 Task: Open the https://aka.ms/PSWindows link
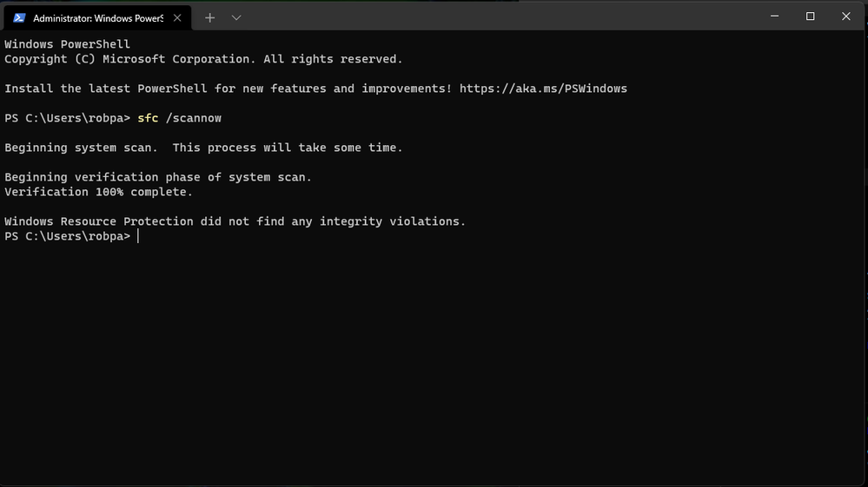(x=543, y=89)
